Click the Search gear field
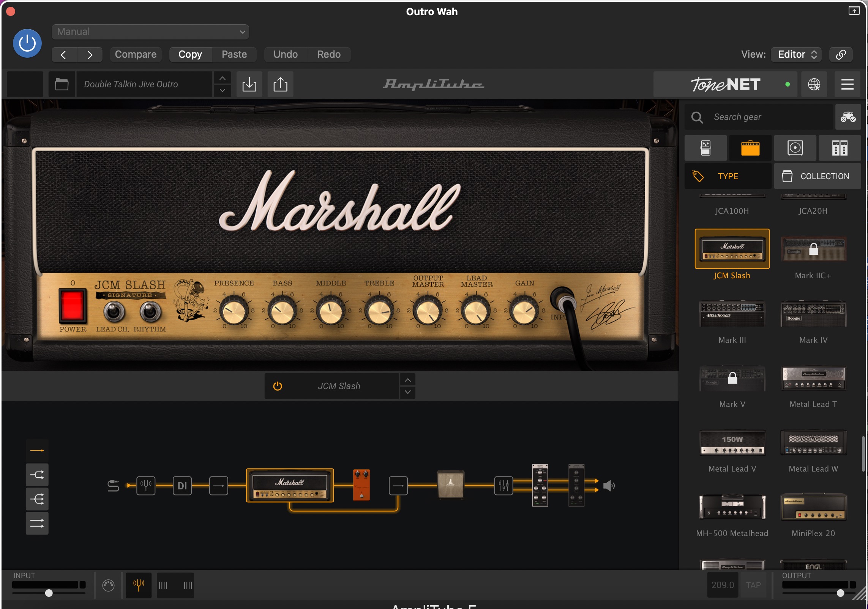This screenshot has height=609, width=868. (759, 117)
